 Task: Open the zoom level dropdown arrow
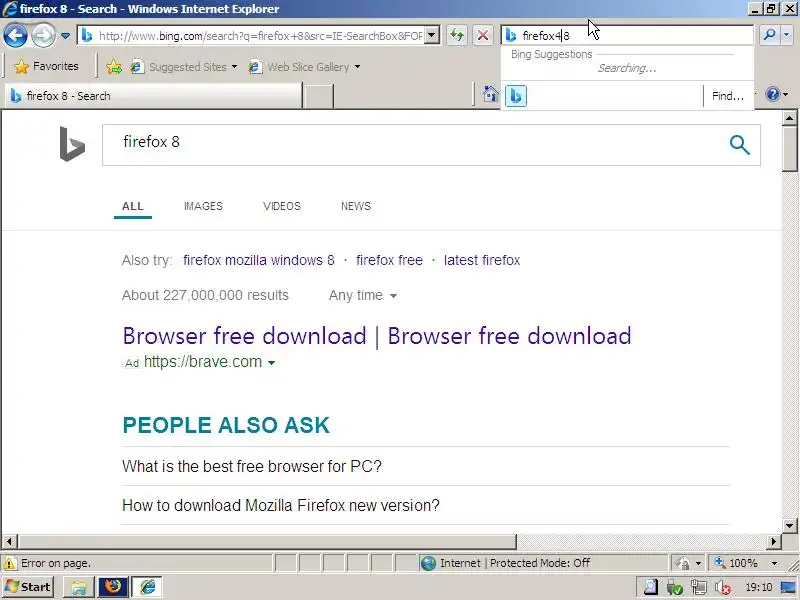774,563
